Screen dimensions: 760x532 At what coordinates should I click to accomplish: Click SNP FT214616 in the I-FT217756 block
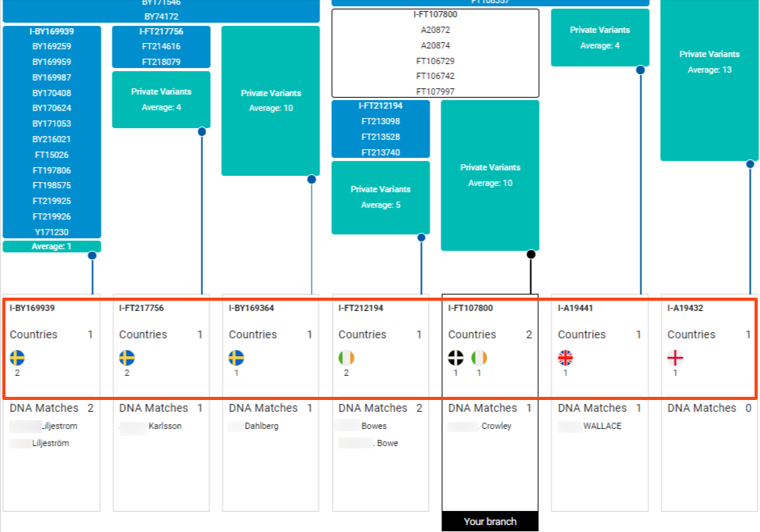pyautogui.click(x=162, y=47)
